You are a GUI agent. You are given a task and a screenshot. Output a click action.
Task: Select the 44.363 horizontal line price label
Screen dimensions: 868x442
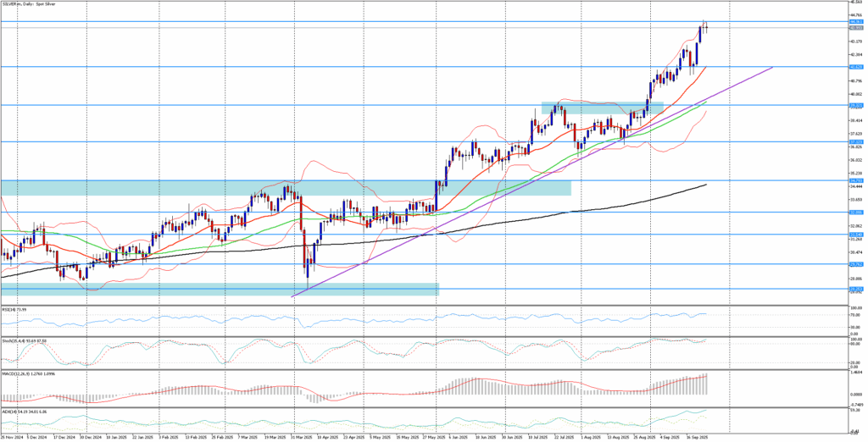855,22
